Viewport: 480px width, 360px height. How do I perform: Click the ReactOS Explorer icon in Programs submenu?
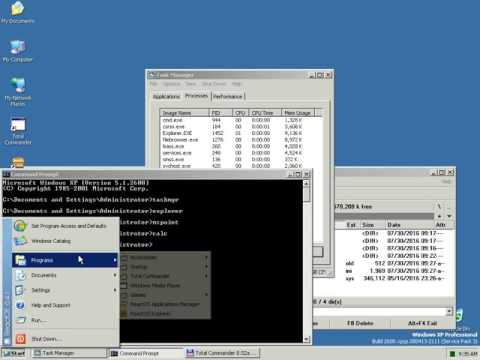[124, 313]
